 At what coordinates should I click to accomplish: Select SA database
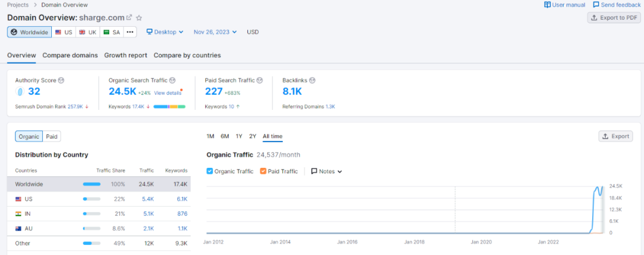112,32
